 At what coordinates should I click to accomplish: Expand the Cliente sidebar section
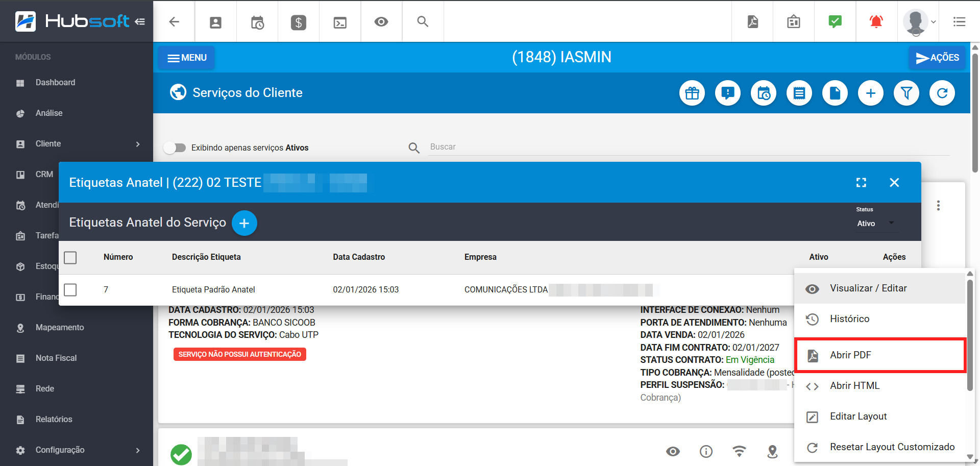(77, 144)
